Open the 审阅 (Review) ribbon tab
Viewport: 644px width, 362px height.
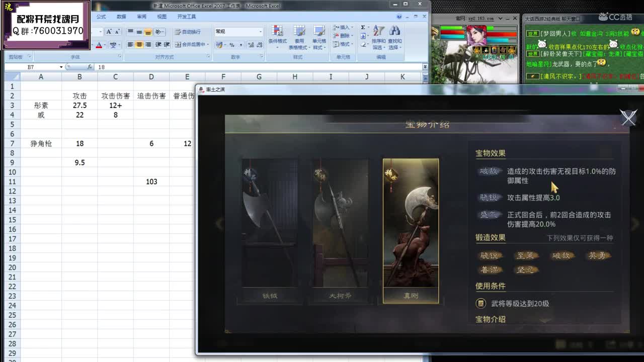coord(141,17)
